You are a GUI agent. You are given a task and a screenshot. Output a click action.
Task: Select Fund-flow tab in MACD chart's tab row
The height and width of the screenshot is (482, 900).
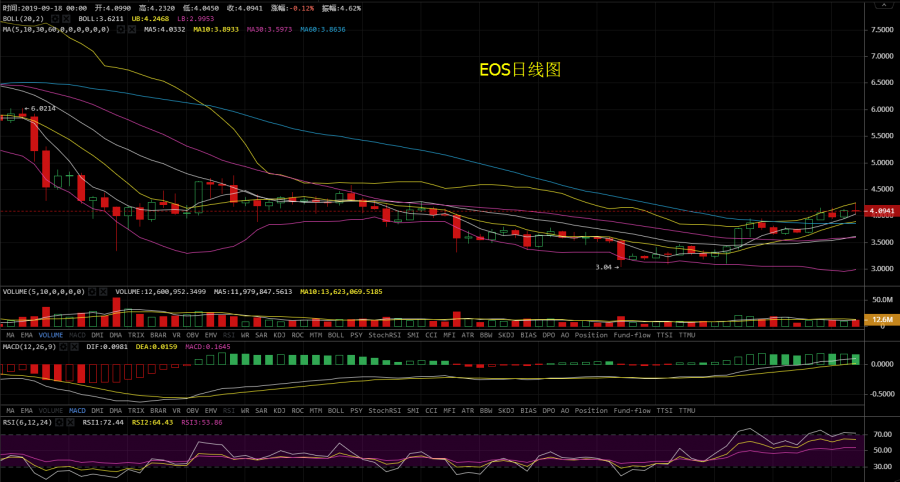click(632, 411)
